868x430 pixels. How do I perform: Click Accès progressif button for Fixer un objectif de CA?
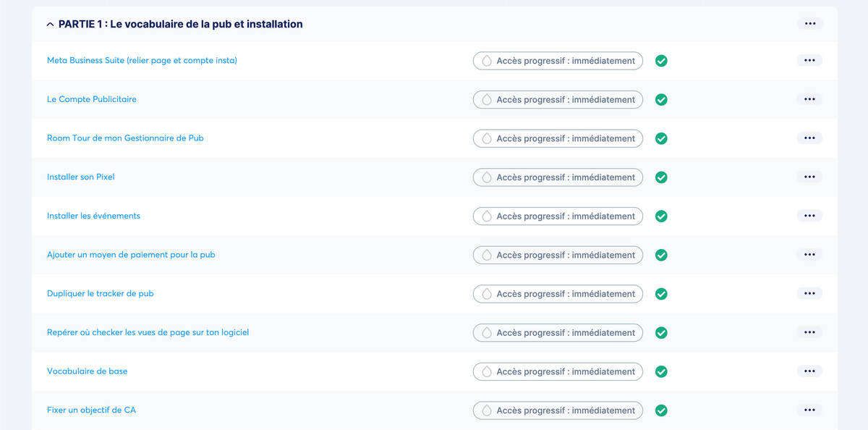pyautogui.click(x=558, y=410)
